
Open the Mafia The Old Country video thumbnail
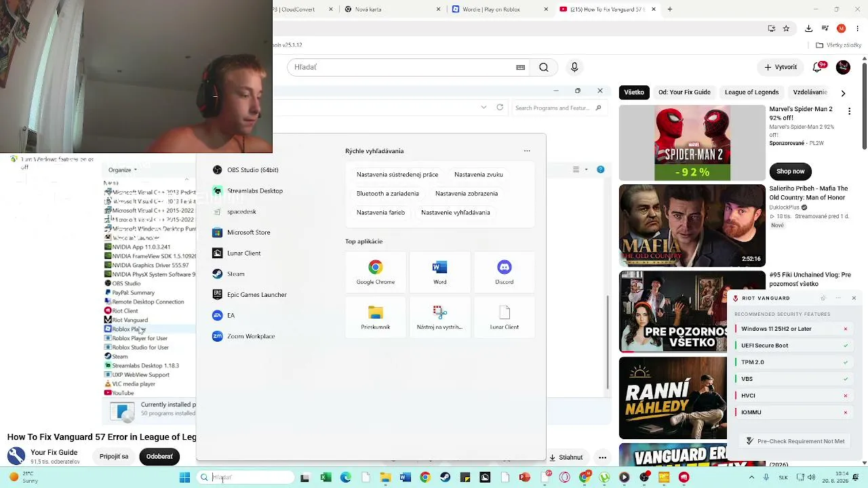tap(692, 226)
